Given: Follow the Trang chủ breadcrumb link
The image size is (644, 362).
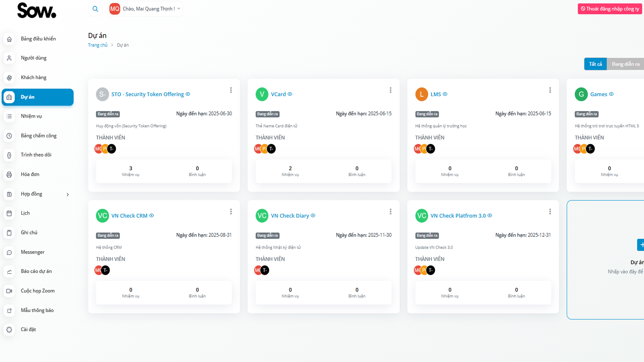Looking at the screenshot, I should coord(98,45).
